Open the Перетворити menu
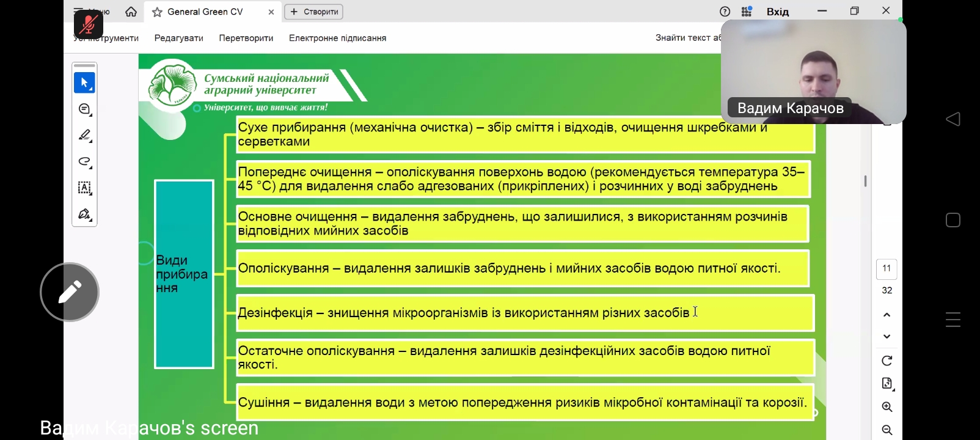Image resolution: width=980 pixels, height=440 pixels. [246, 38]
